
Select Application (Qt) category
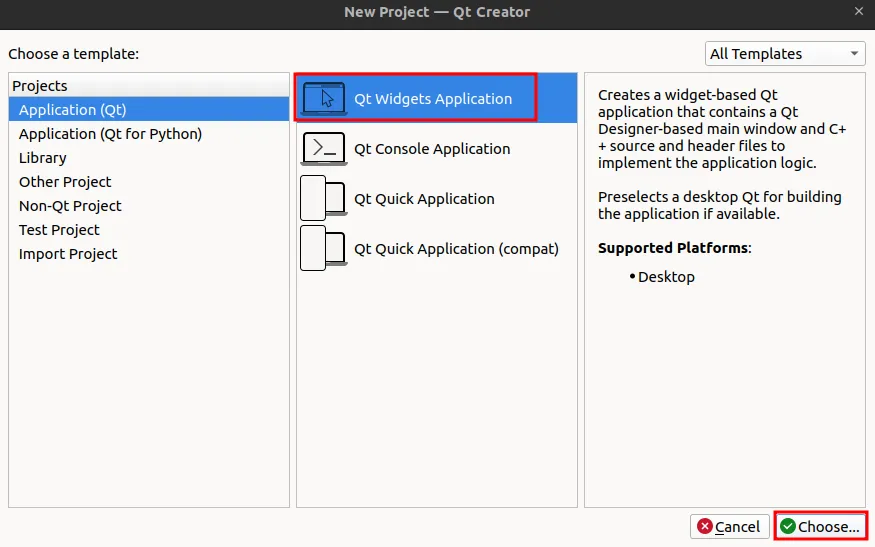click(x=149, y=109)
